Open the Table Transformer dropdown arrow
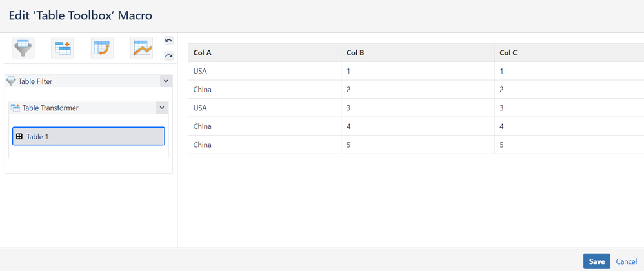Image resolution: width=644 pixels, height=271 pixels. 162,108
